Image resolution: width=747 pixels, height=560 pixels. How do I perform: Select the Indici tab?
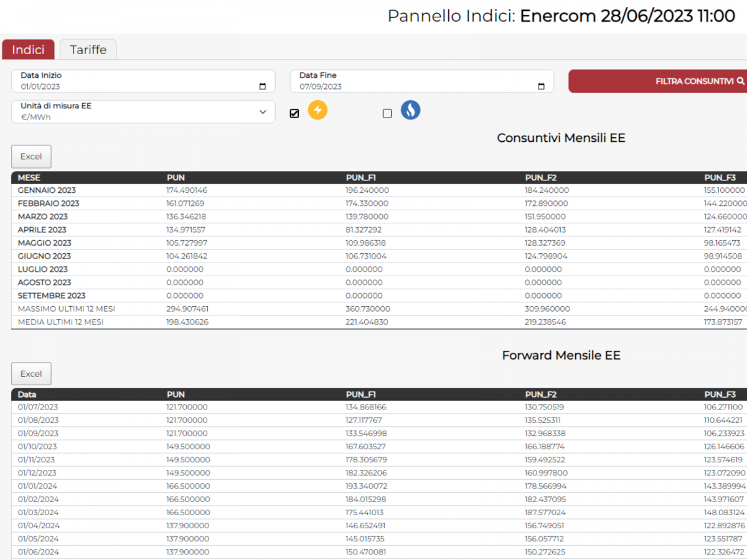pos(28,50)
